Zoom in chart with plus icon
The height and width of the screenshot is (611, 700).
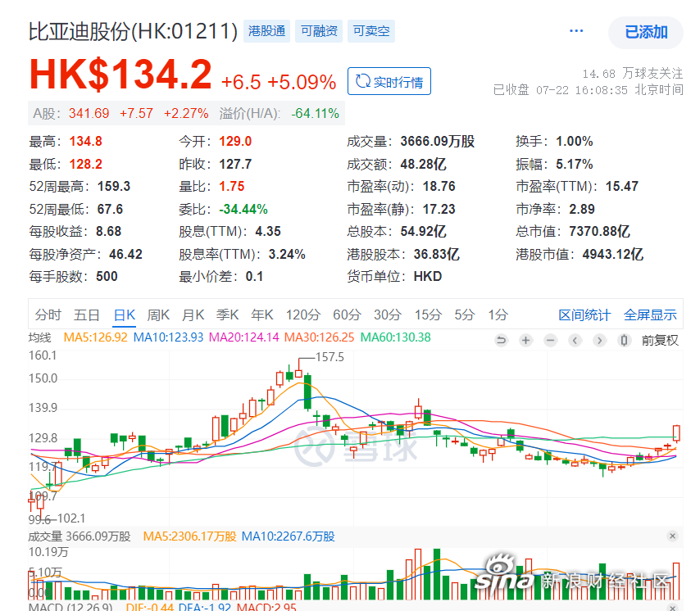click(526, 341)
